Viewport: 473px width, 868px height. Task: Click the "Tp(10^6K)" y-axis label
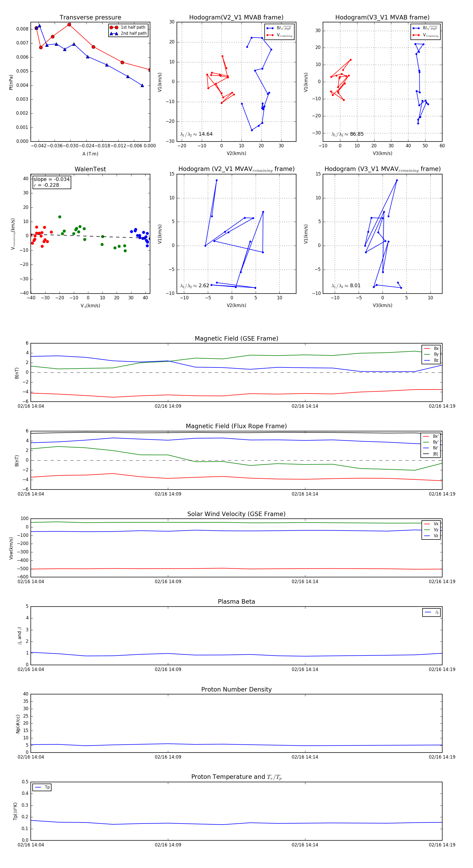click(x=15, y=811)
